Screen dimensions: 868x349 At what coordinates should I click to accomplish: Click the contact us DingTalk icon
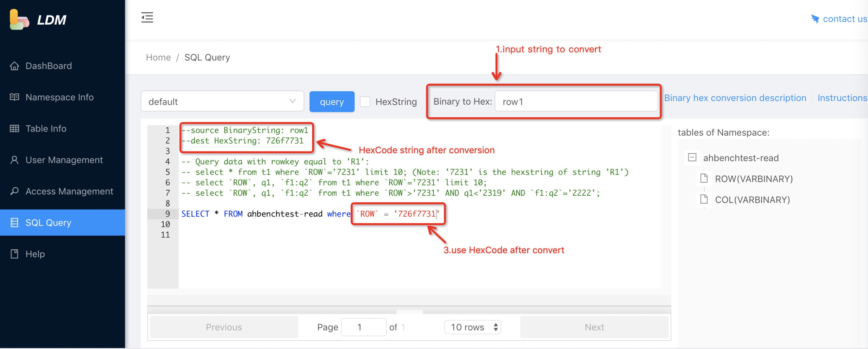(x=815, y=19)
